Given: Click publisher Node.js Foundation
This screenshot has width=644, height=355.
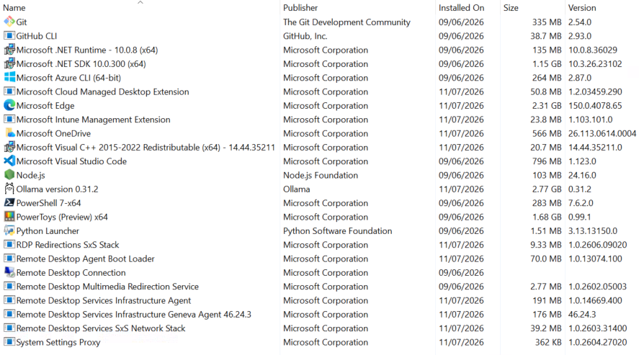Looking at the screenshot, I should [321, 175].
